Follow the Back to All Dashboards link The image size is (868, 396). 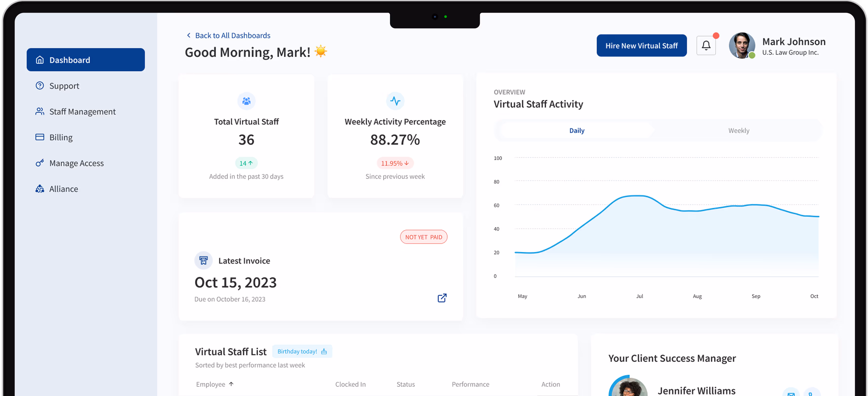(x=233, y=35)
